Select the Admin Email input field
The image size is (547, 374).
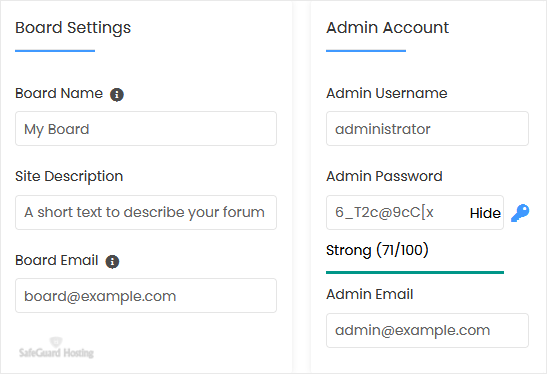point(427,330)
